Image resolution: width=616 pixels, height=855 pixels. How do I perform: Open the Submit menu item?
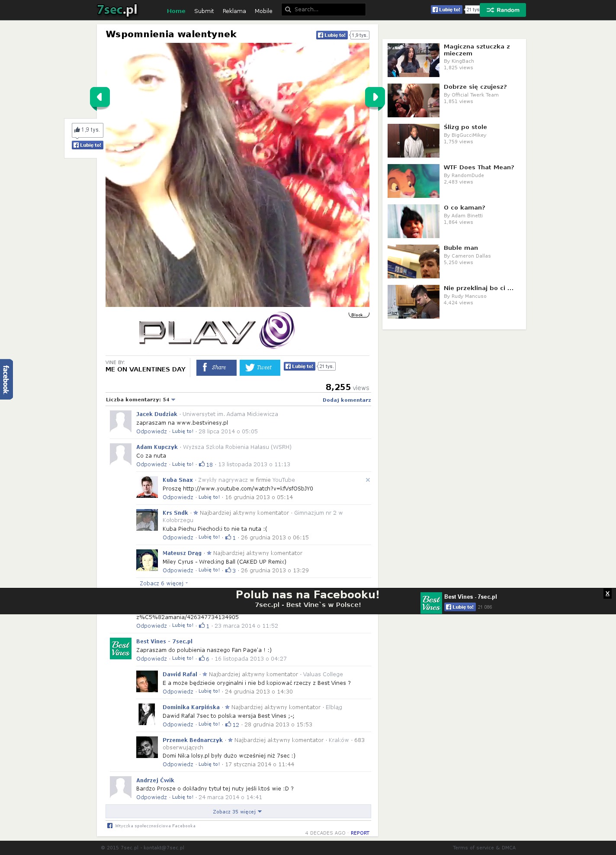click(x=204, y=11)
